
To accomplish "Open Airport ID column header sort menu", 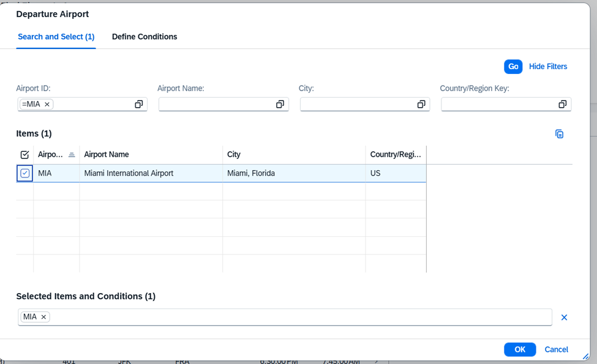I will click(56, 155).
